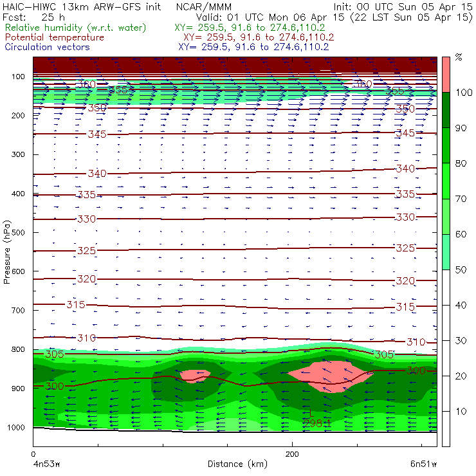476x476 pixels.
Task: Click the "Distance (km)" axis title
Action: (x=237, y=464)
